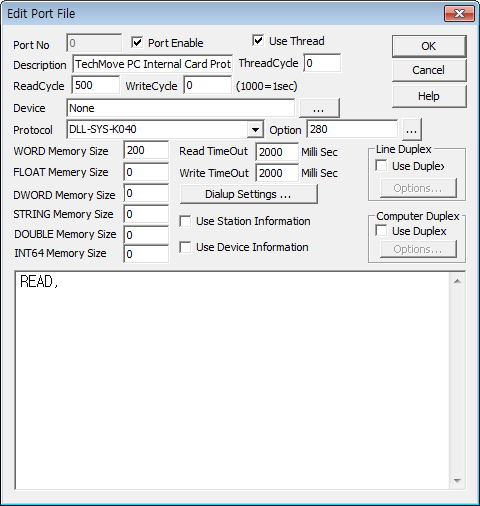The width and height of the screenshot is (480, 506).
Task: Enable Use Station Information
Action: coord(185,221)
